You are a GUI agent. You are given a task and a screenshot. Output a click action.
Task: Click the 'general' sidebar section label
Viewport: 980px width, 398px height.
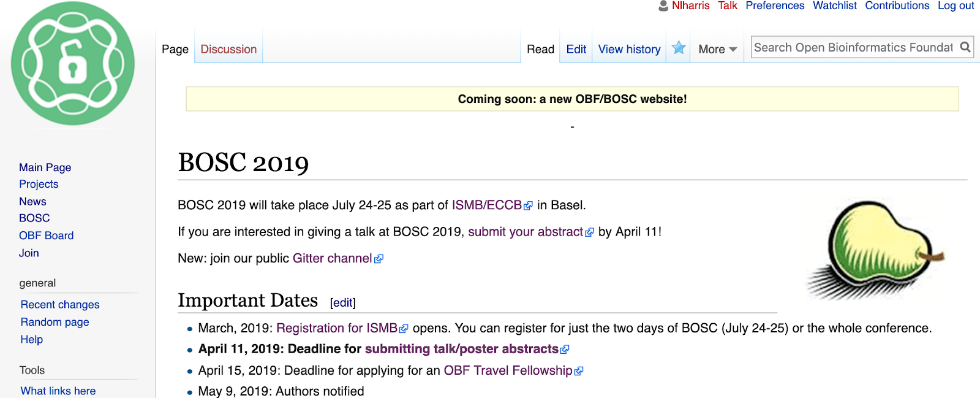pyautogui.click(x=37, y=283)
